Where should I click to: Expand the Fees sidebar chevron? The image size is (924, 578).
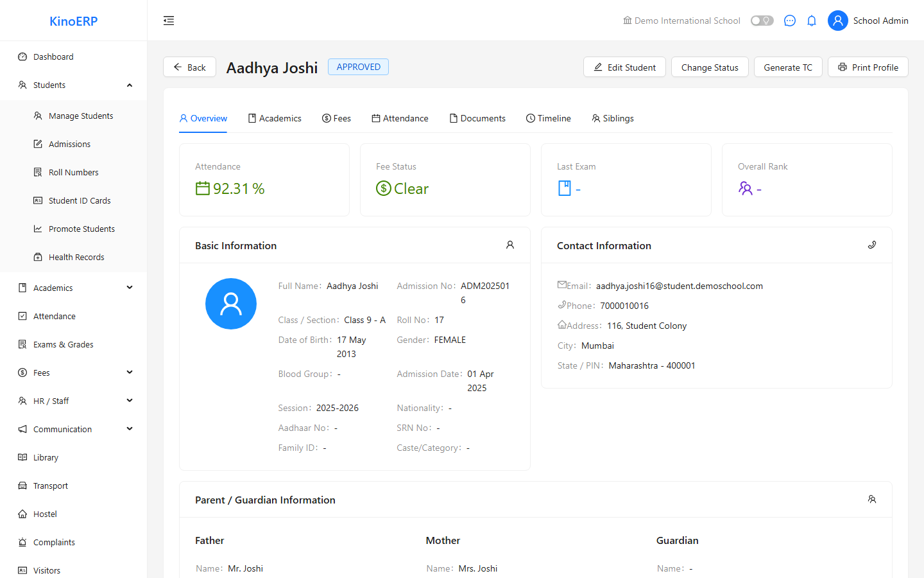tap(130, 372)
